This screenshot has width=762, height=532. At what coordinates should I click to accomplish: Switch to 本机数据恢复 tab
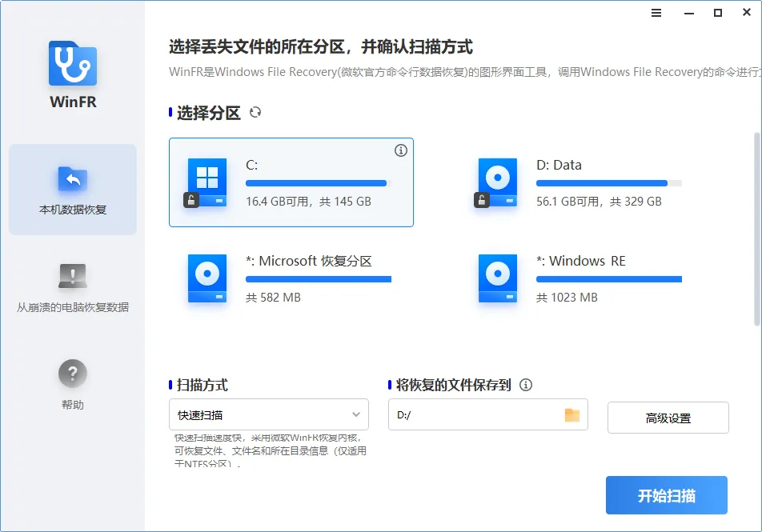[72, 190]
